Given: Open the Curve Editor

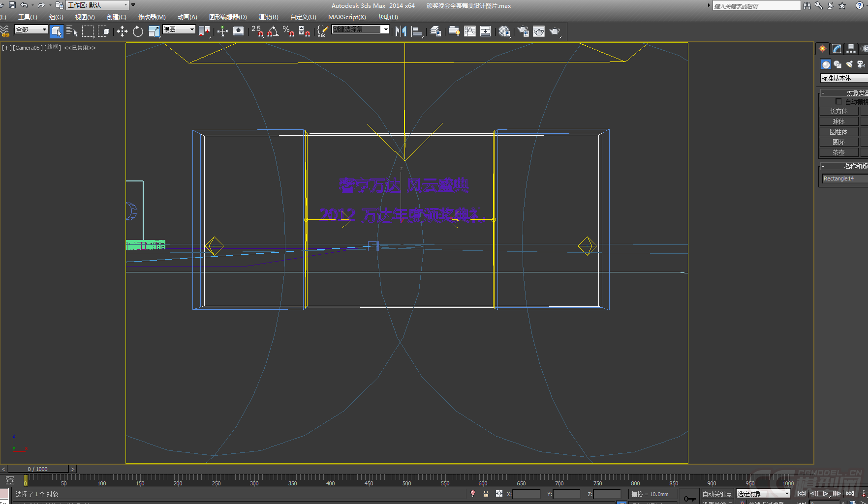Looking at the screenshot, I should pos(470,31).
